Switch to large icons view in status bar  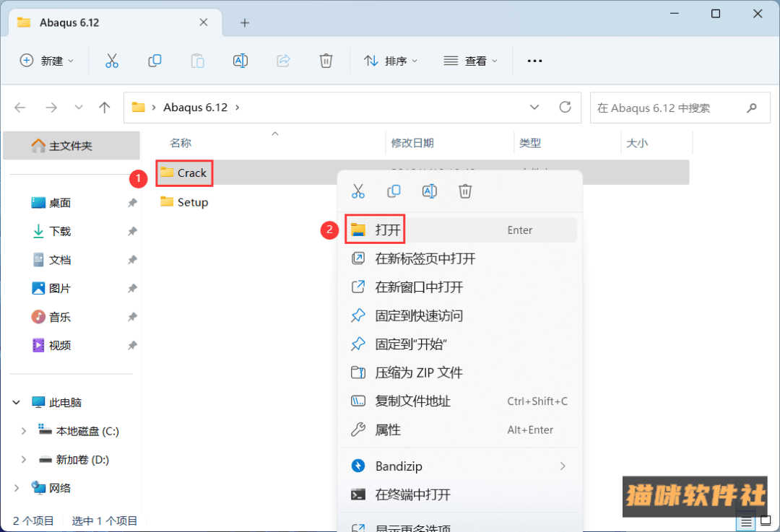766,521
